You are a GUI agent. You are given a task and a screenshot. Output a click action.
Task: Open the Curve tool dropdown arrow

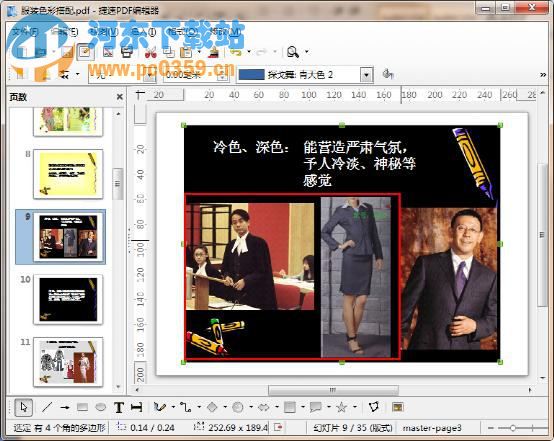tap(173, 407)
